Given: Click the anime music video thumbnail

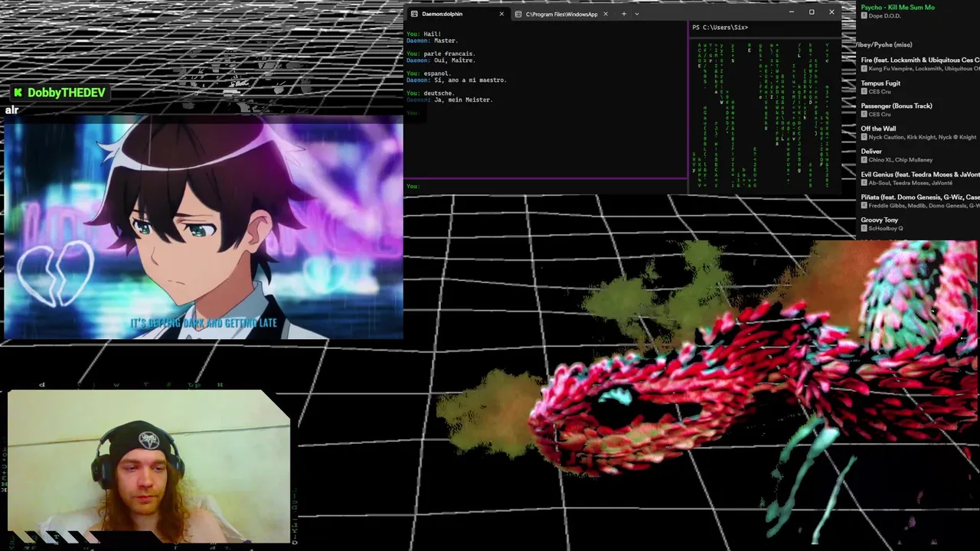Looking at the screenshot, I should click(203, 227).
